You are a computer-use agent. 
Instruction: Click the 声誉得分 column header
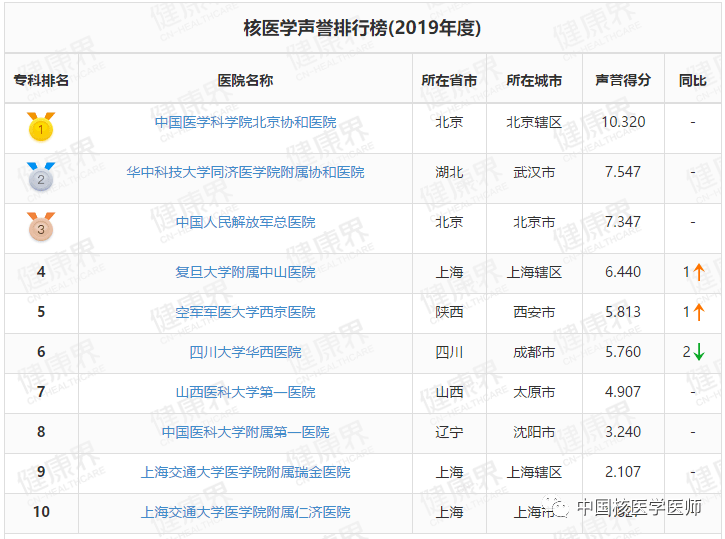(623, 80)
